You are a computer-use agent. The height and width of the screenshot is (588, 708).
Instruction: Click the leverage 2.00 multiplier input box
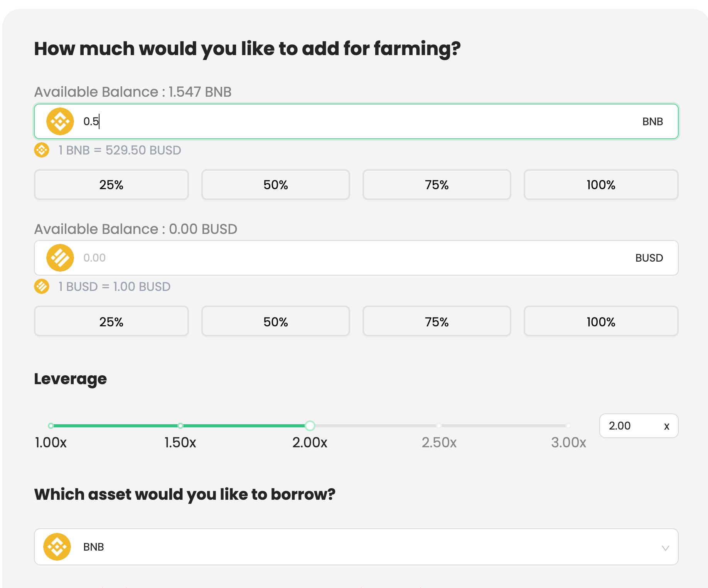[639, 426]
